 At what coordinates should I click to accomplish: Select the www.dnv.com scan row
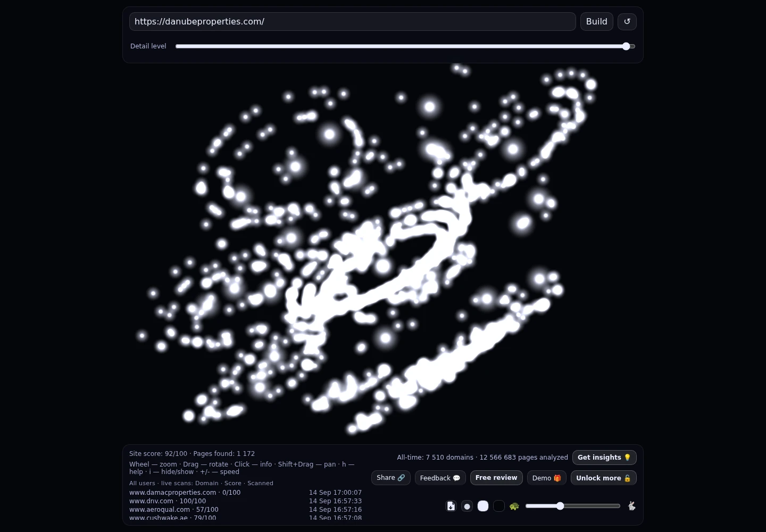245,501
